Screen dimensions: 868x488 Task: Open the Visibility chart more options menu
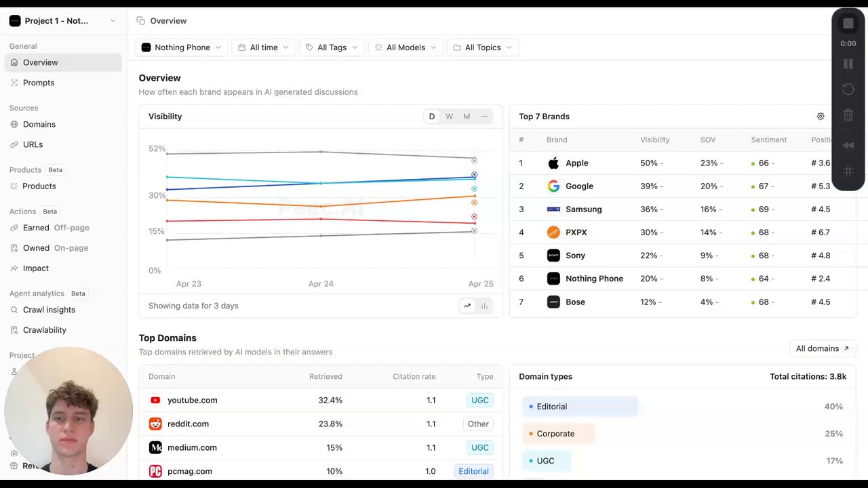coord(484,117)
